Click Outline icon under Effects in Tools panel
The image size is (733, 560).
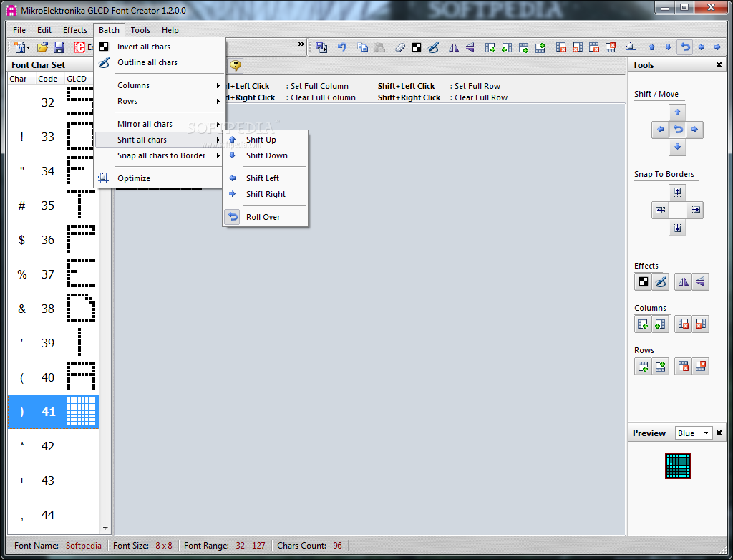pos(661,281)
